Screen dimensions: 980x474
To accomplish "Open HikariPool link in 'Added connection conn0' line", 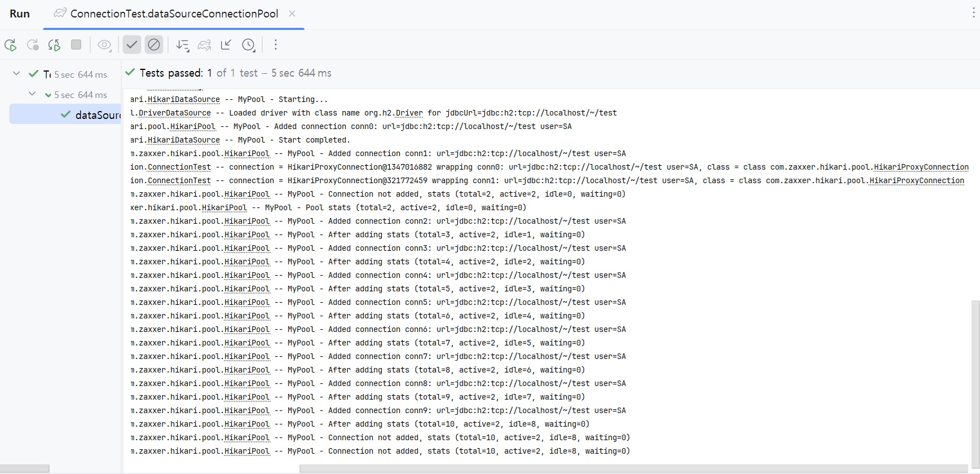I will pos(193,127).
